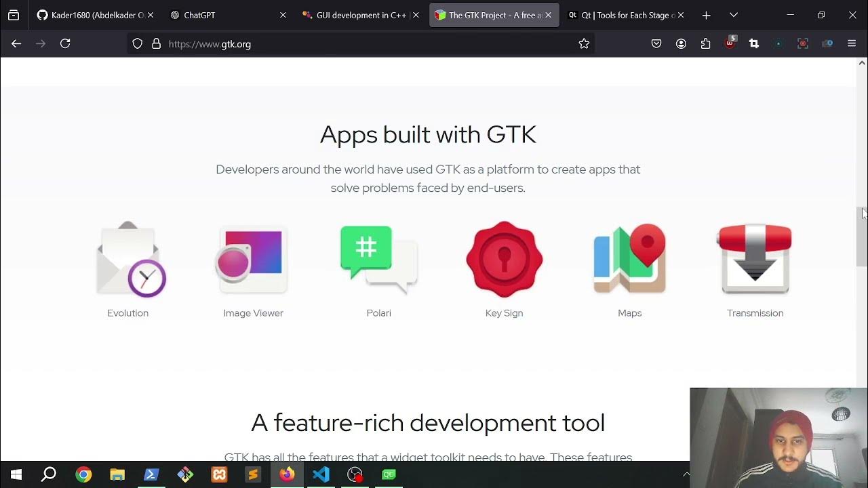868x488 pixels.
Task: Click the Polari label link
Action: 378,313
